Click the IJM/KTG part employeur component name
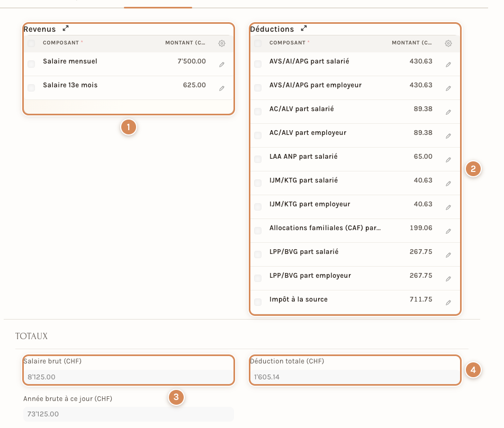Screen dimensions: 504x428 click(310, 204)
